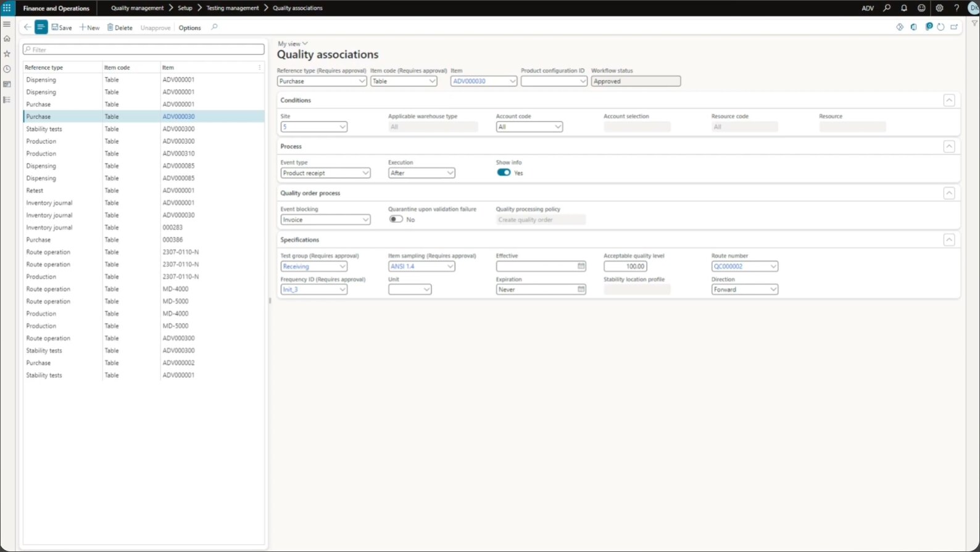Click the Delete button

pos(120,28)
